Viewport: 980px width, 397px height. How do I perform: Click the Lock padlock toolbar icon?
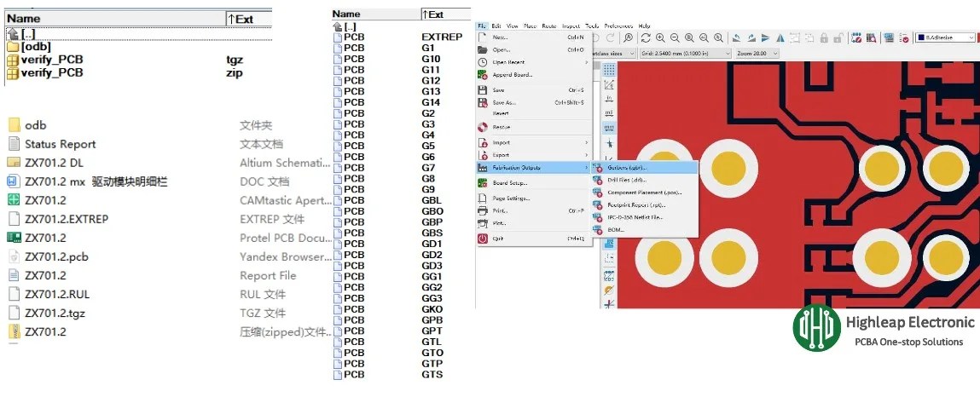click(x=824, y=38)
